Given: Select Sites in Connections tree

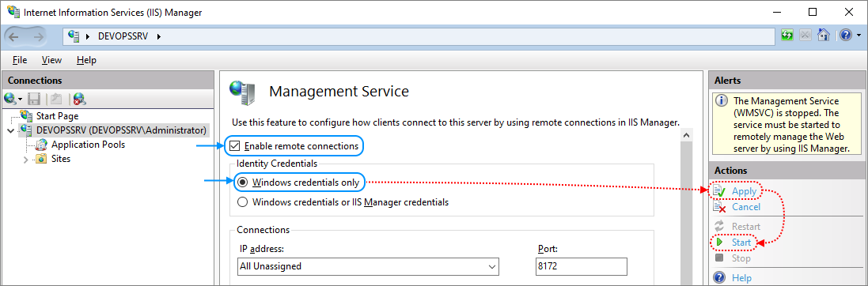Looking at the screenshot, I should click(61, 159).
